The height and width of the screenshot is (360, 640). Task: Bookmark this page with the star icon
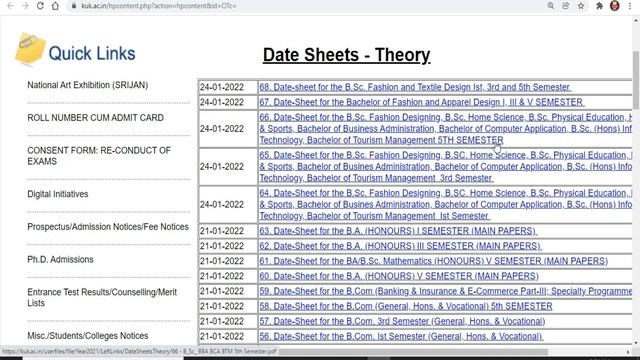(581, 6)
